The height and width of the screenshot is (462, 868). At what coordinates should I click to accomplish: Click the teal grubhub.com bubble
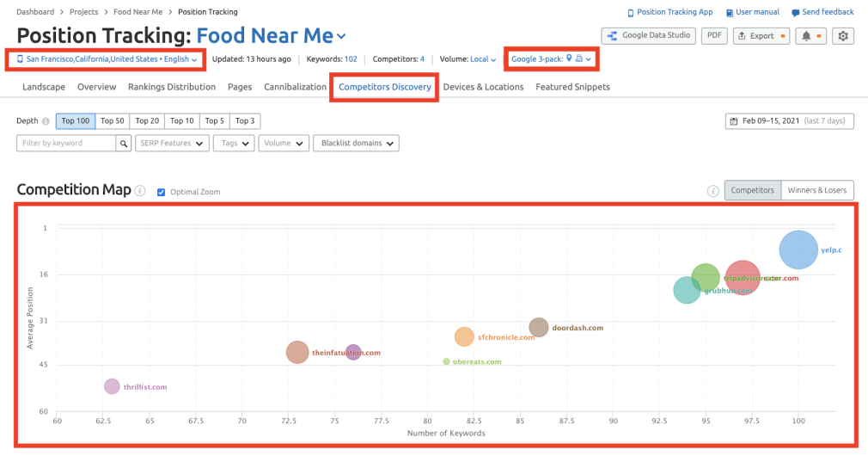[687, 290]
